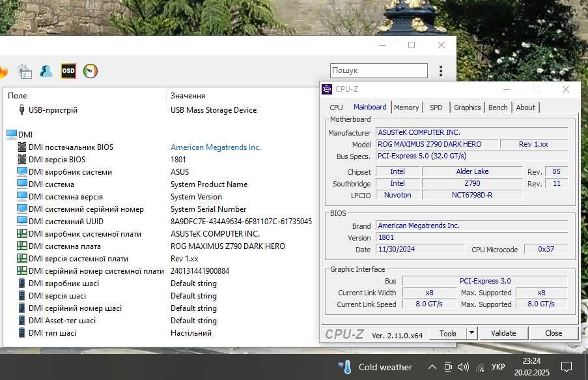
Task: Click chip icon beside DMI постачальник BIOS
Action: (x=22, y=147)
